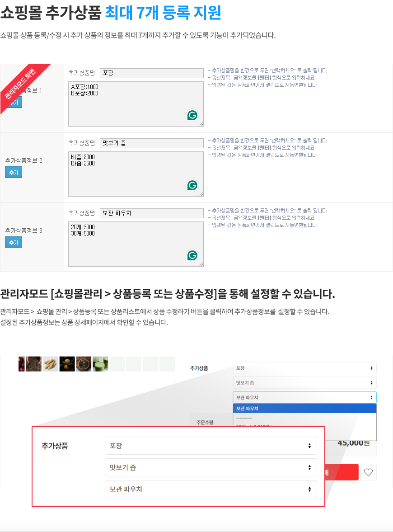Click the 추가상품명 field containing 보관 파우치
The width and height of the screenshot is (393, 532).
click(x=151, y=213)
